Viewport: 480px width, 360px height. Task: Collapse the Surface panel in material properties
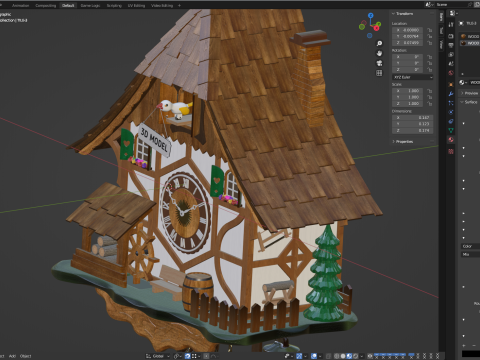click(x=469, y=102)
